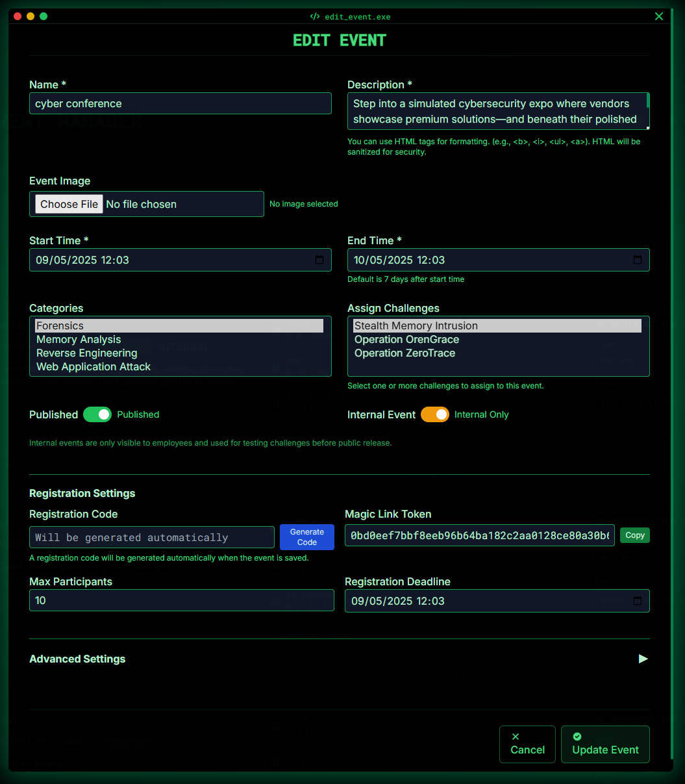This screenshot has height=784, width=685.
Task: Click Cancel button
Action: point(527,744)
